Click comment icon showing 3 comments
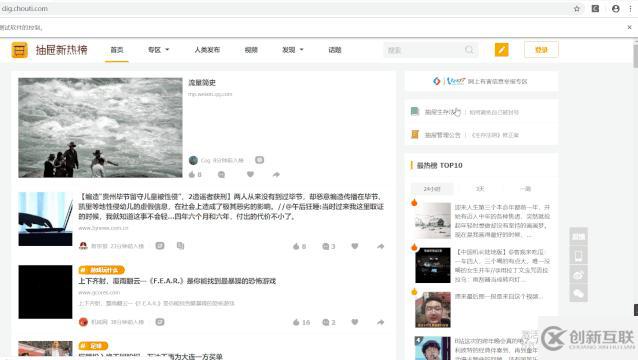Image resolution: width=638 pixels, height=360 pixels. coord(326,246)
